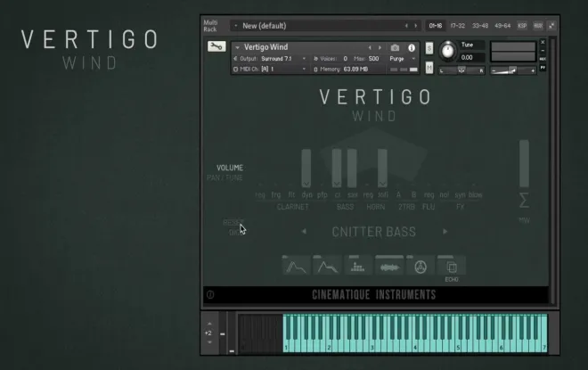Toggle the clarinet frg layer

point(276,194)
